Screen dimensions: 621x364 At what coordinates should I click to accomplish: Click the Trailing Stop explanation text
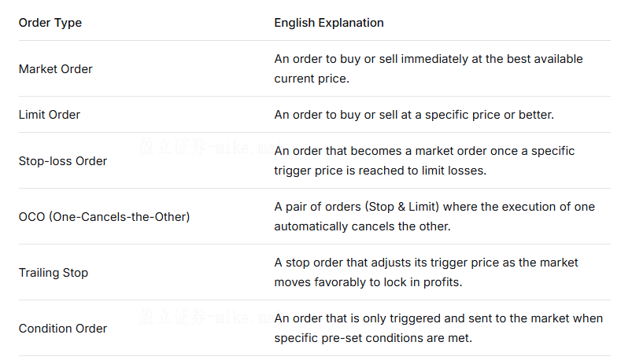click(426, 263)
